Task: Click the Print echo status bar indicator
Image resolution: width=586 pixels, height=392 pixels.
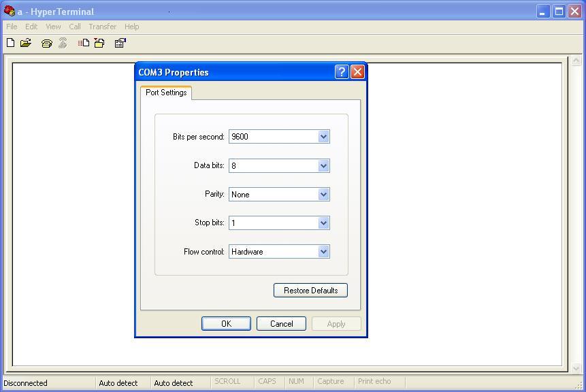Action: pyautogui.click(x=374, y=382)
